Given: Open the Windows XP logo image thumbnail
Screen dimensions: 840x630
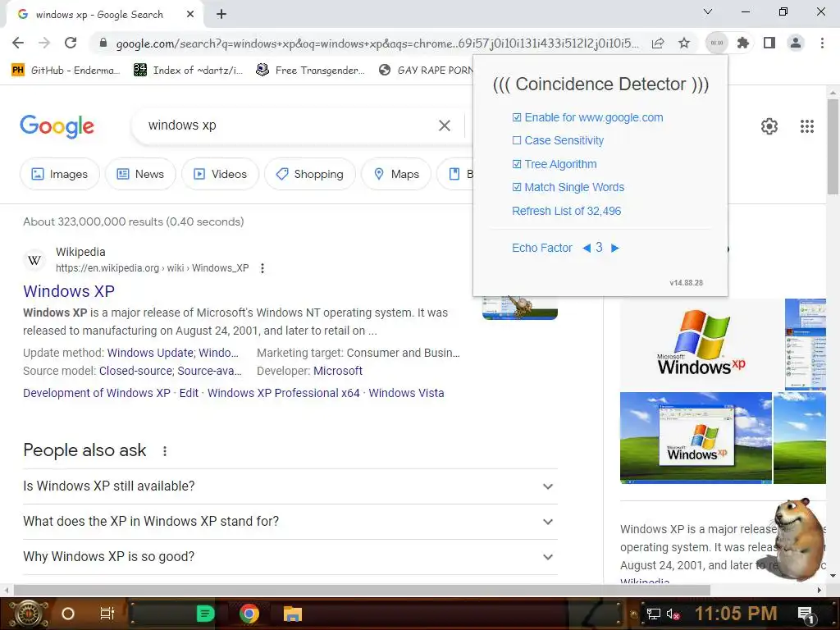Looking at the screenshot, I should pos(701,344).
